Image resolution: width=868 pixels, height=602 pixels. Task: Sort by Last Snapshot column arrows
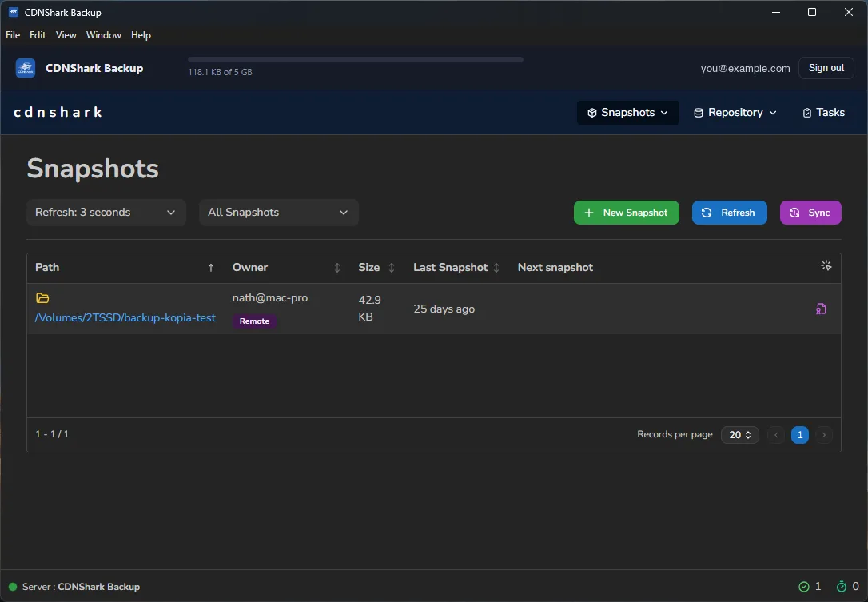point(496,268)
